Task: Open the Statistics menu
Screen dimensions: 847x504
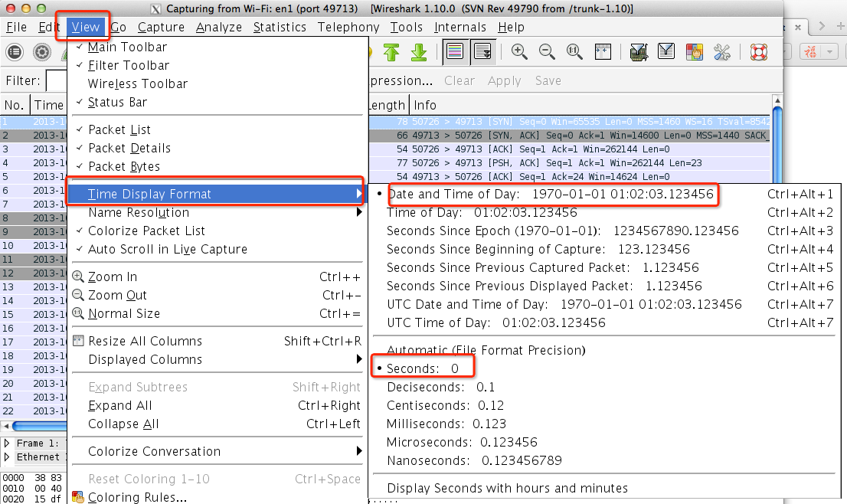Action: [280, 27]
